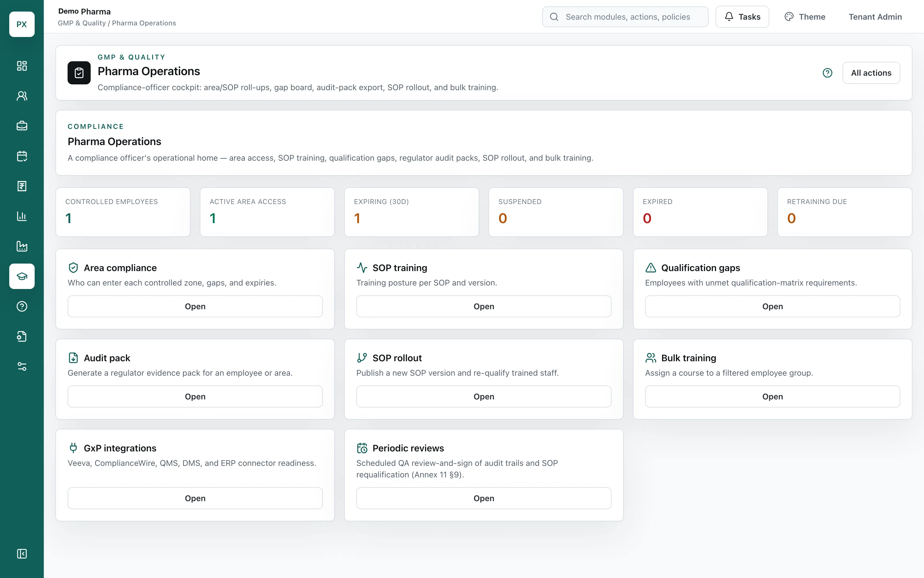924x578 pixels.
Task: Open the area chart icon in sidebar
Action: click(22, 246)
